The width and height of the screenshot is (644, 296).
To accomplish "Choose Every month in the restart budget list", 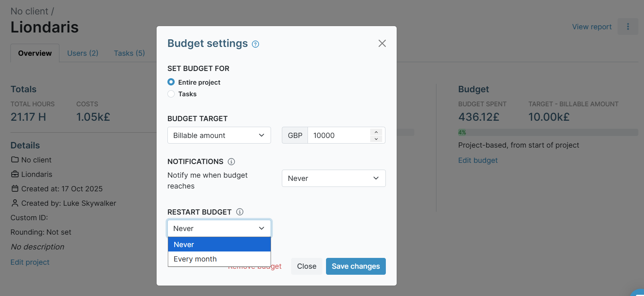I will [219, 259].
